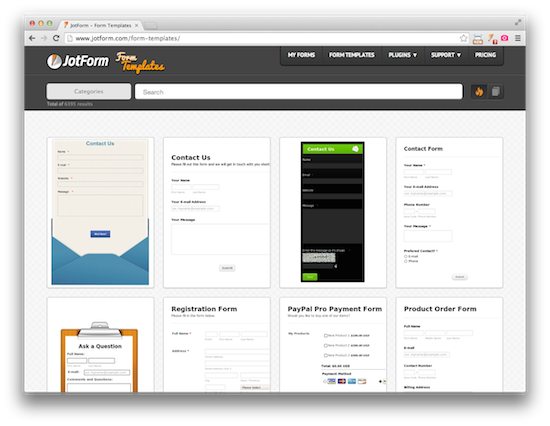
Task: Expand the Support dropdown menu
Action: click(446, 55)
